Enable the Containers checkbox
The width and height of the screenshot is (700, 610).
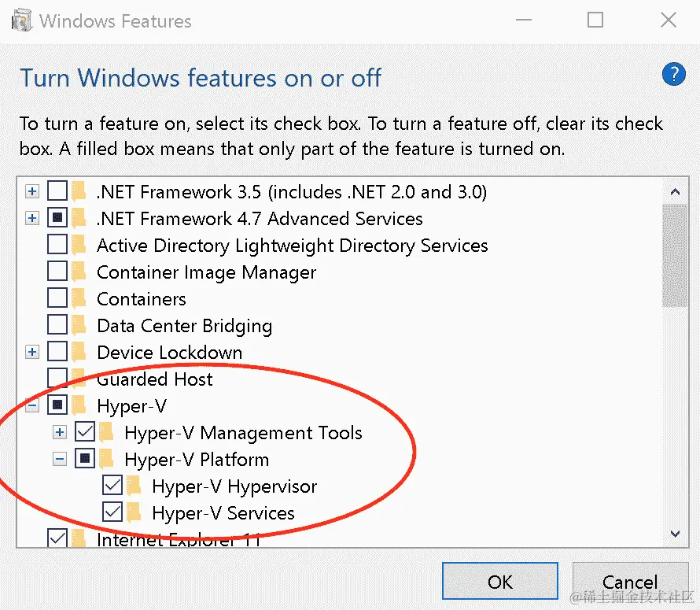tap(57, 299)
